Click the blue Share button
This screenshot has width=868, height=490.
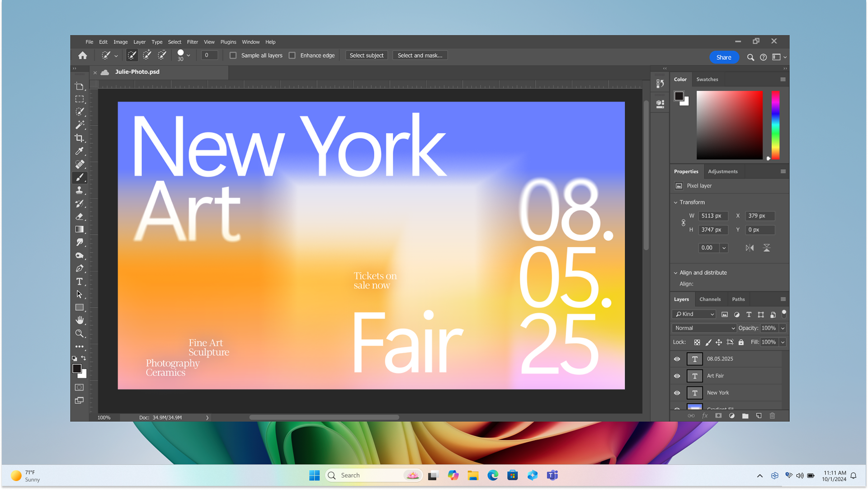tap(723, 57)
